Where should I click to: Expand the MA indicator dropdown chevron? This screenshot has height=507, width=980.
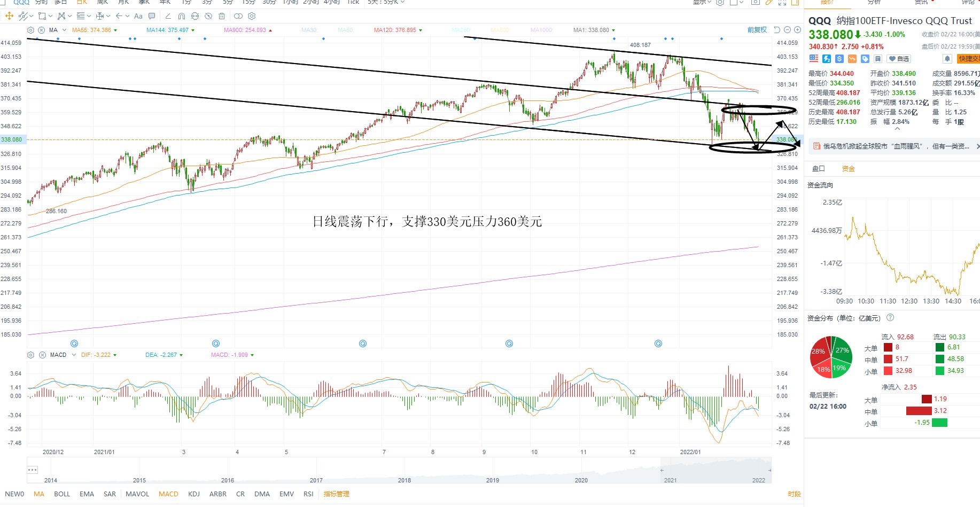[x=64, y=30]
